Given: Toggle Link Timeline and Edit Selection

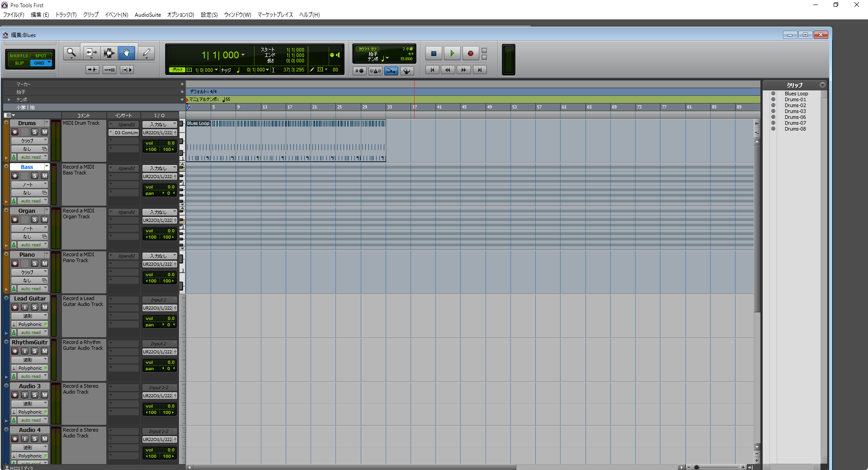Looking at the screenshot, I should pyautogui.click(x=109, y=70).
